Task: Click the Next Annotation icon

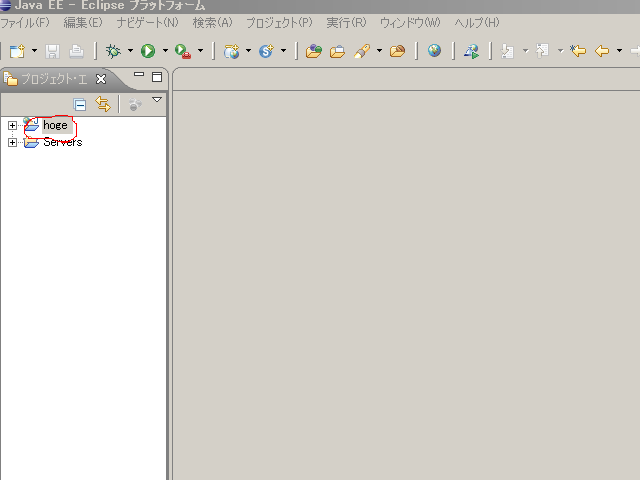Action: [507, 51]
